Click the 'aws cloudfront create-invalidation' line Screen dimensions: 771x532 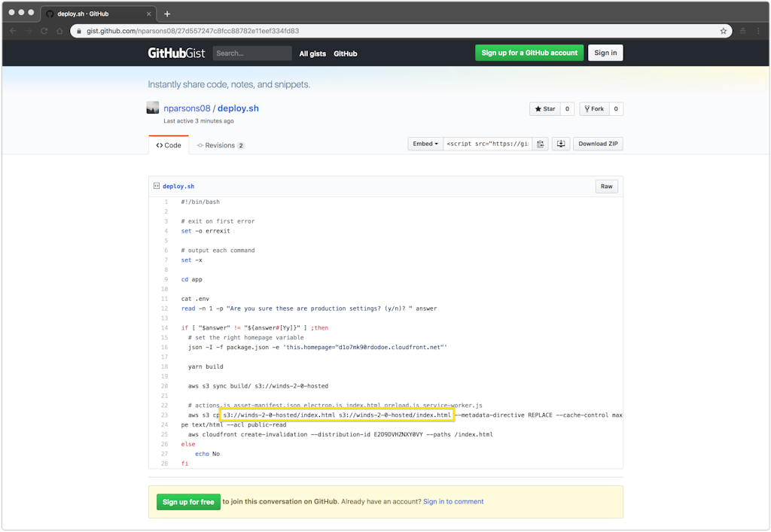point(340,434)
